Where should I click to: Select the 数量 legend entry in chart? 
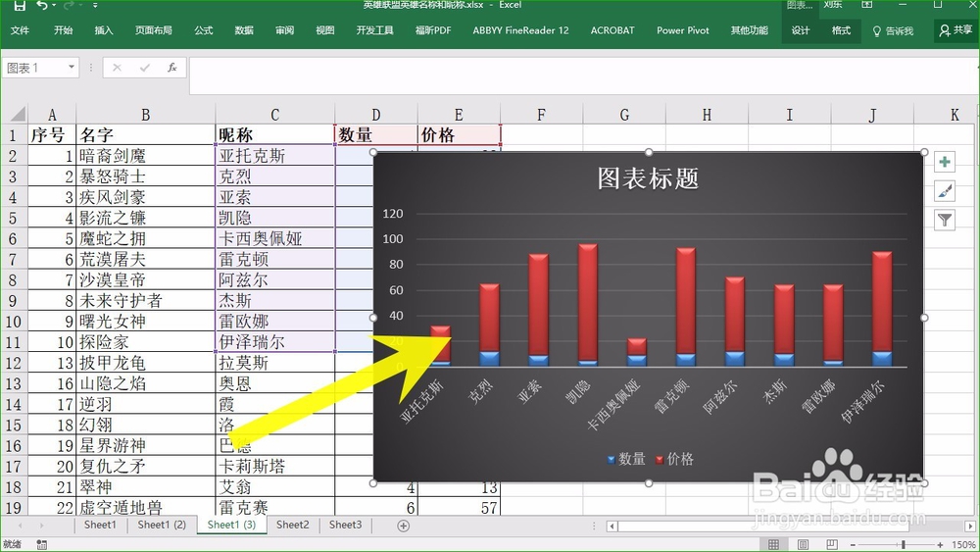click(626, 459)
